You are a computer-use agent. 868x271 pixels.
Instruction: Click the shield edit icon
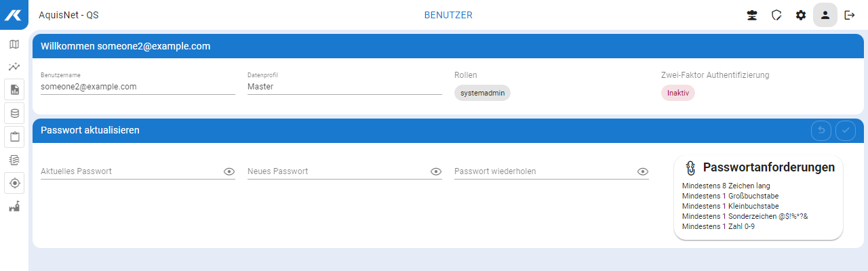[776, 15]
